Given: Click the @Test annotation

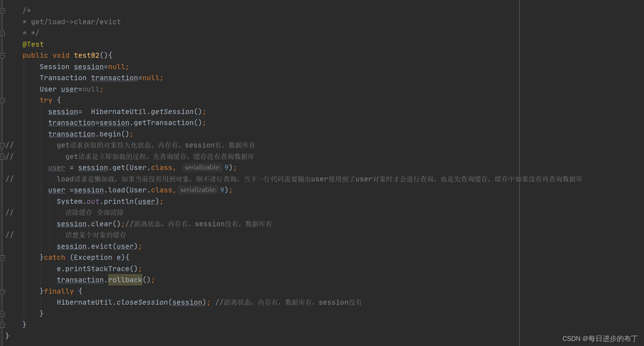Looking at the screenshot, I should (33, 44).
